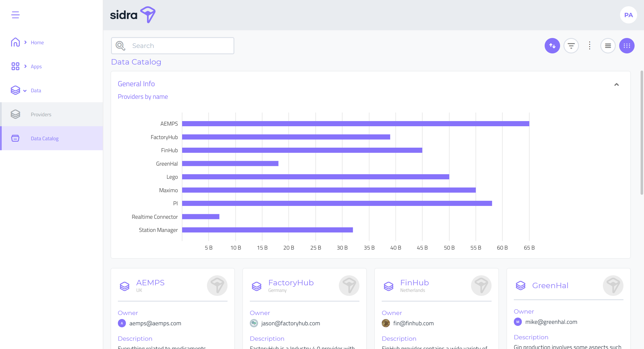Viewport: 644px width, 349px height.
Task: Click the AEMPS owner avatar icon
Action: click(122, 323)
